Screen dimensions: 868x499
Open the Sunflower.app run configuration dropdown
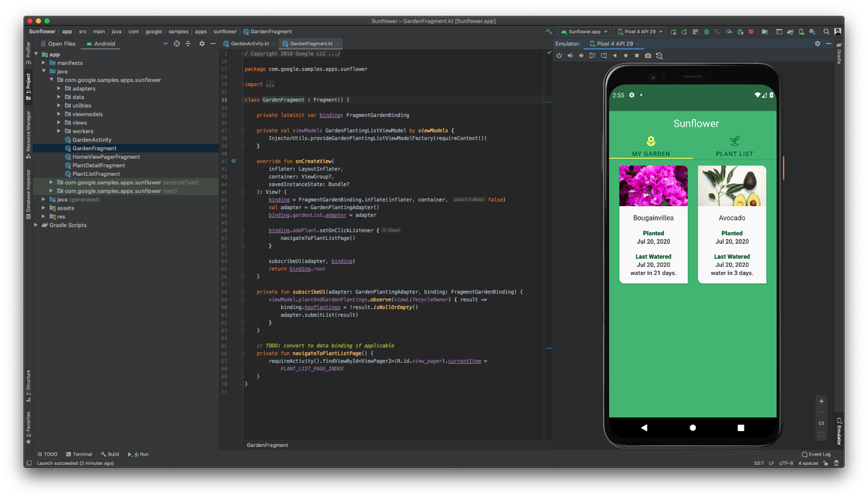584,32
